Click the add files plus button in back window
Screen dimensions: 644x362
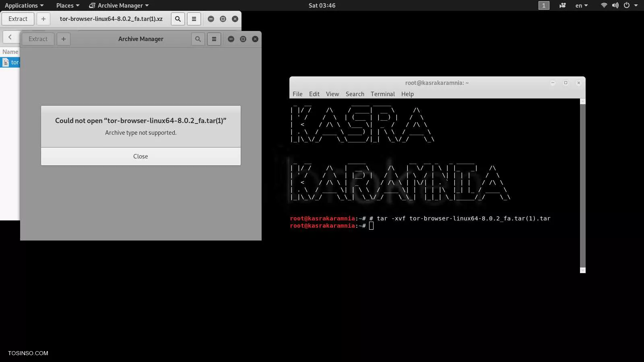coord(43,19)
